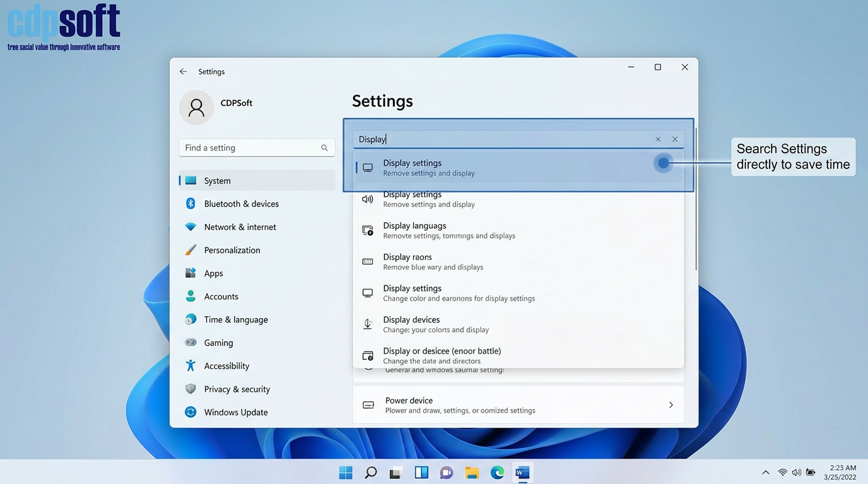Open Time & language settings
The height and width of the screenshot is (484, 868).
[x=235, y=320]
